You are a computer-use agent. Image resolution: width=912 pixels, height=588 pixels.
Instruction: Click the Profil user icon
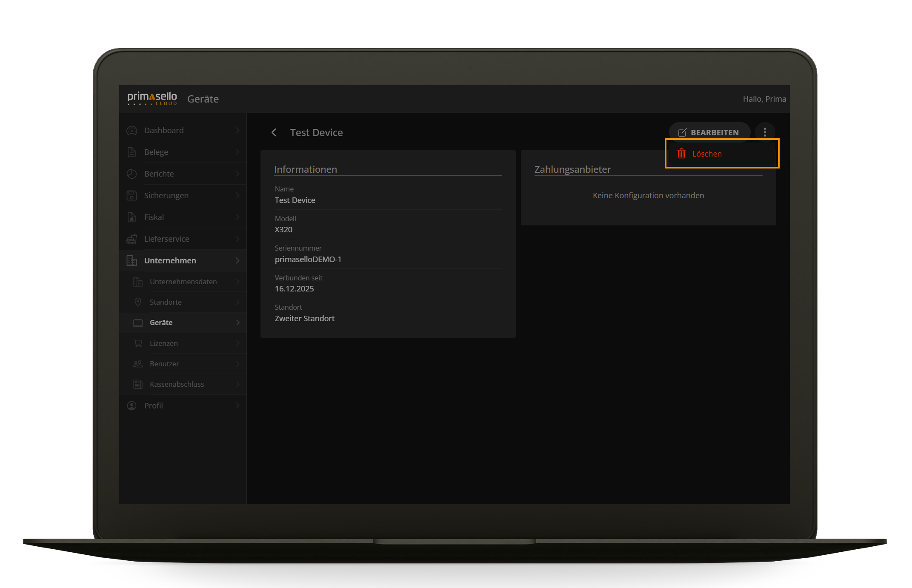coord(132,406)
